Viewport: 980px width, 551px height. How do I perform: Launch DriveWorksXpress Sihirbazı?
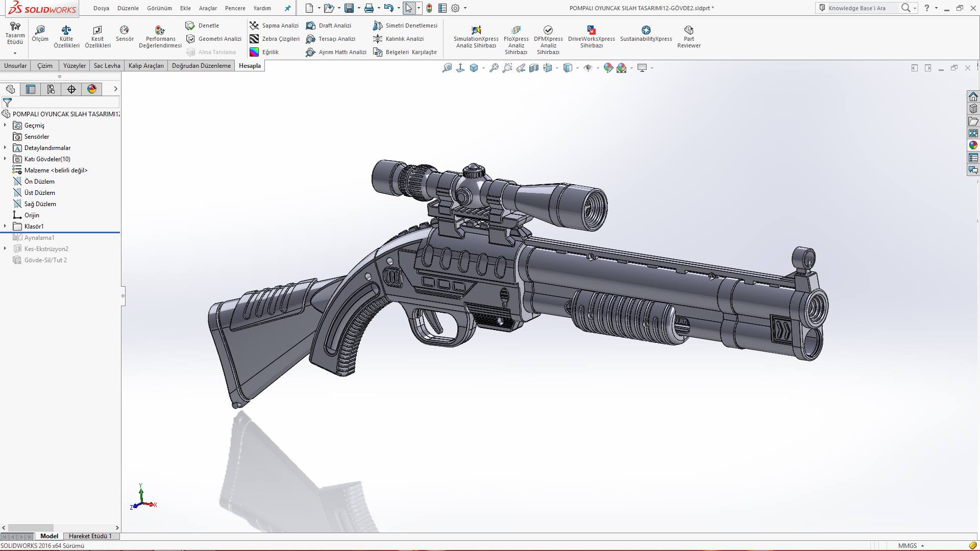click(591, 37)
